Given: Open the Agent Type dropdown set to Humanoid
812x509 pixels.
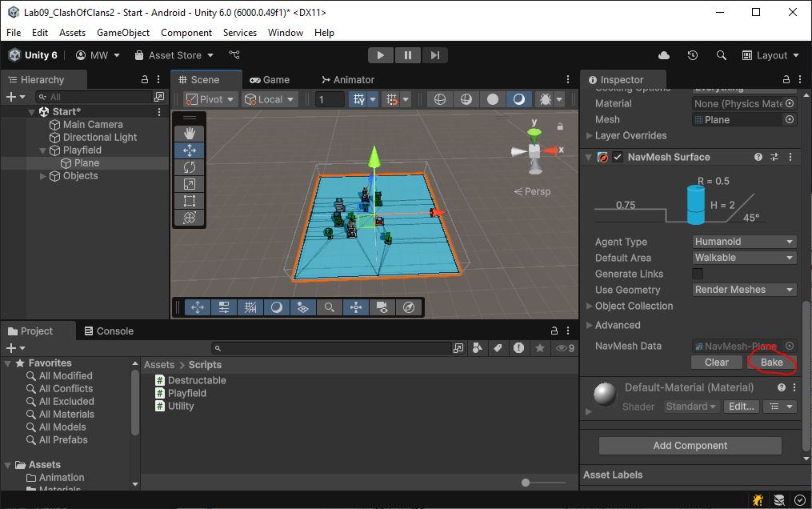Looking at the screenshot, I should pos(743,241).
